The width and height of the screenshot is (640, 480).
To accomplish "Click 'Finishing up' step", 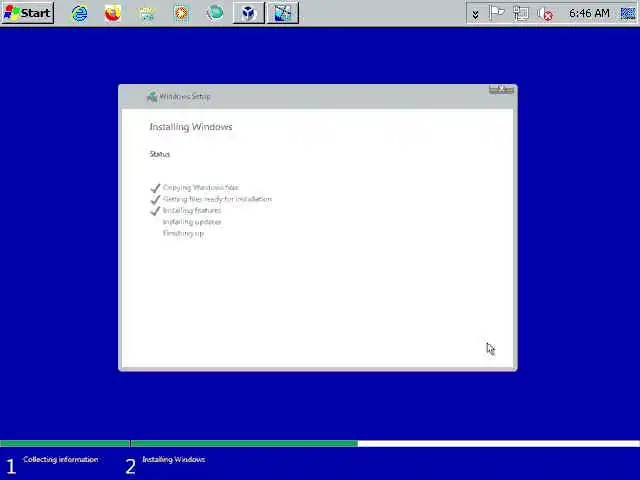I will pyautogui.click(x=183, y=233).
